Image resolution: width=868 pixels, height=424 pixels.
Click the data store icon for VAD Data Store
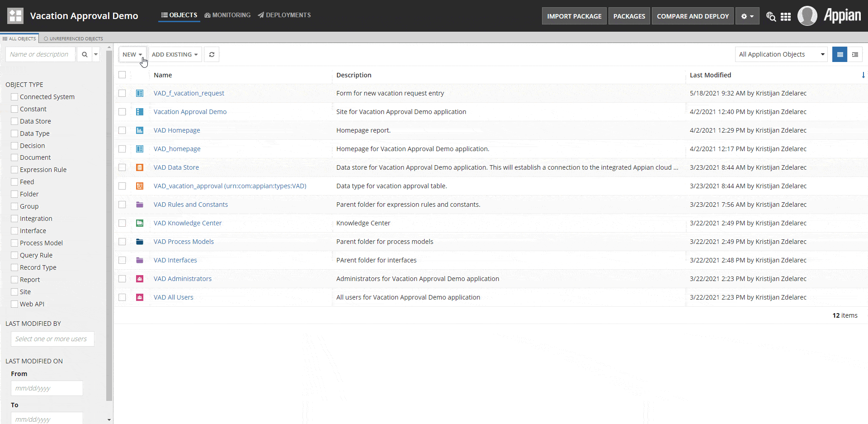pos(140,167)
